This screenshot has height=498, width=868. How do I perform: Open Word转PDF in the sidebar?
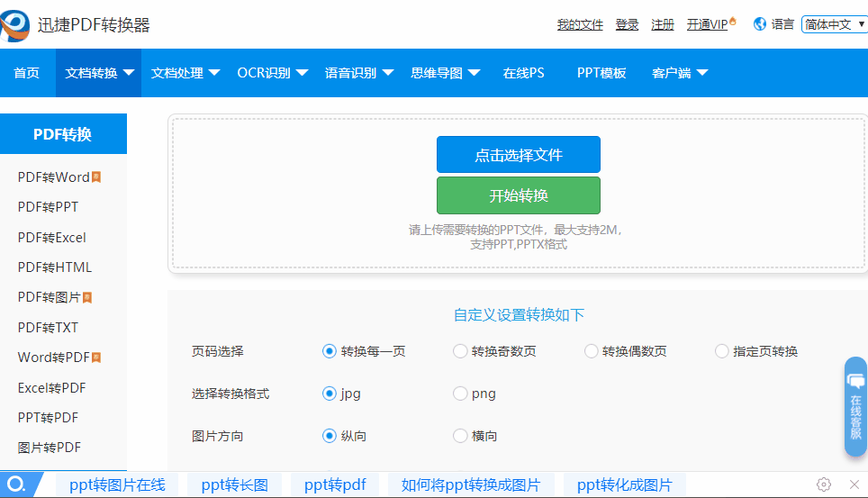click(54, 358)
